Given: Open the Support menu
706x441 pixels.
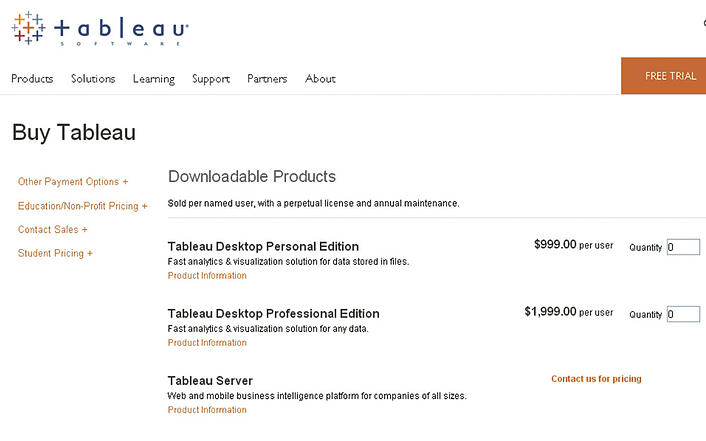Looking at the screenshot, I should (211, 79).
